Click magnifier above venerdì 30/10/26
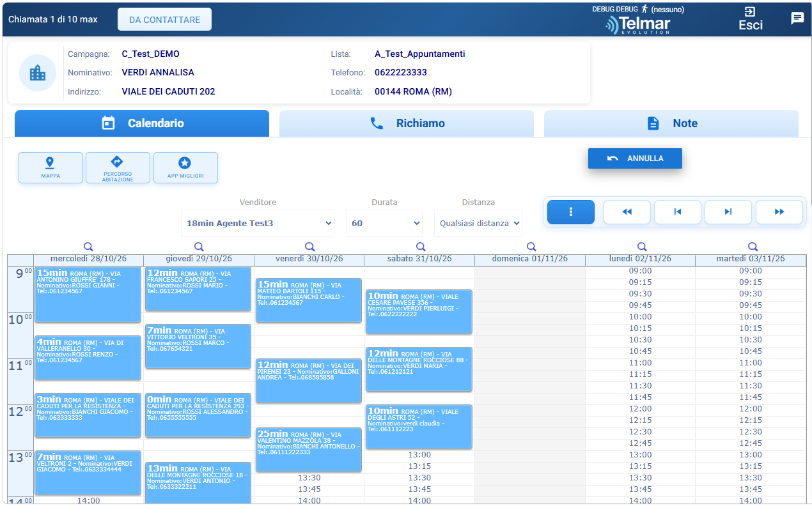Viewport: 812px width, 506px height. 309,247
